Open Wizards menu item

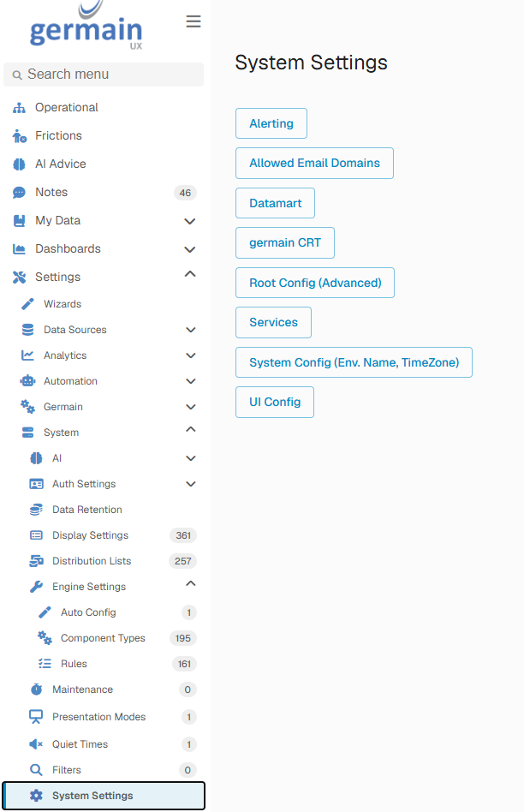(x=104, y=304)
